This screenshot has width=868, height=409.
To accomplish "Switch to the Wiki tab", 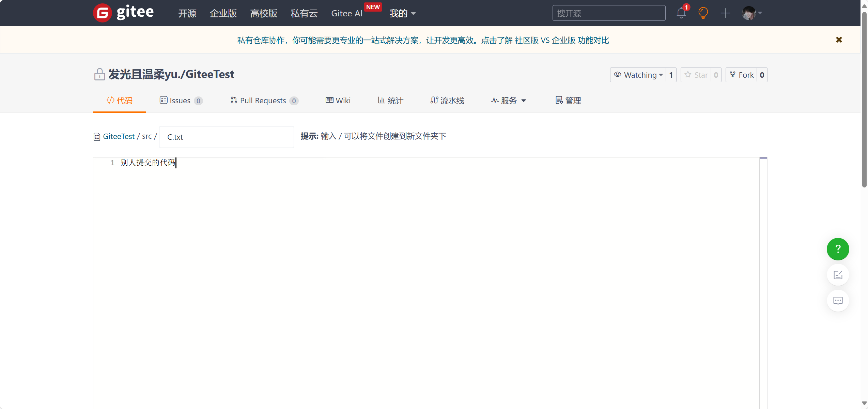I will pyautogui.click(x=338, y=101).
